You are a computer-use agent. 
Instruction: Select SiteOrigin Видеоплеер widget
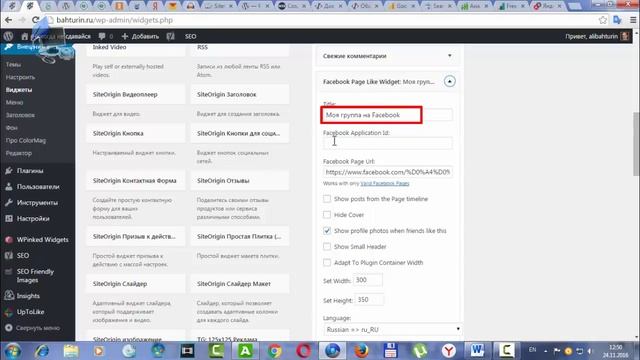[136, 94]
